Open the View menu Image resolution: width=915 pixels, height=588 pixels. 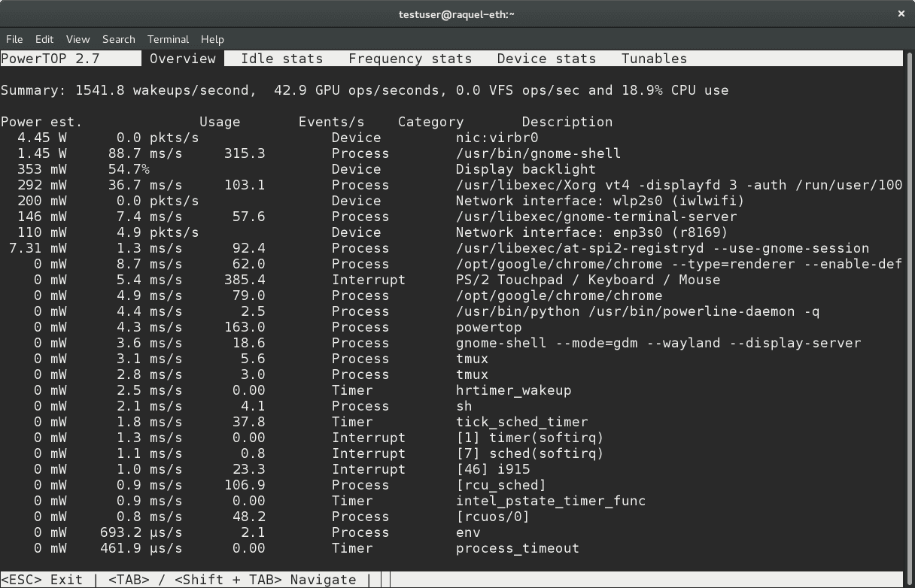pyautogui.click(x=78, y=39)
